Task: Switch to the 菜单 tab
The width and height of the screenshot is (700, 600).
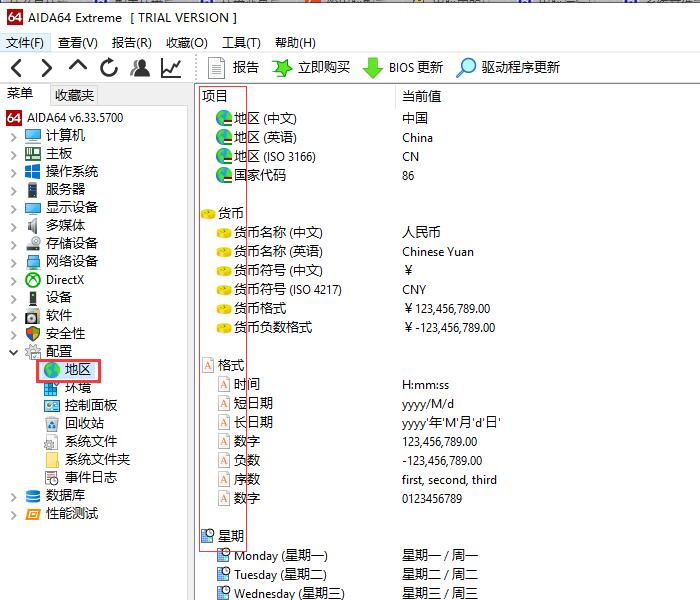Action: pos(20,93)
